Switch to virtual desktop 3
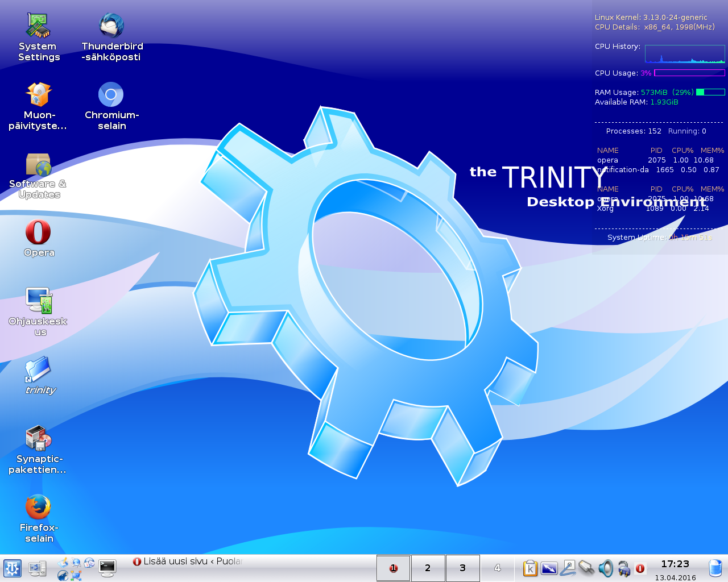Viewport: 728px width, 582px height. point(462,568)
